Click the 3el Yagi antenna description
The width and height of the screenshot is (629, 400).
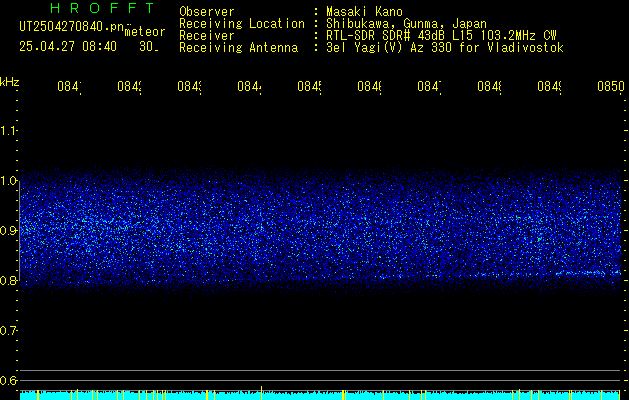[x=445, y=48]
